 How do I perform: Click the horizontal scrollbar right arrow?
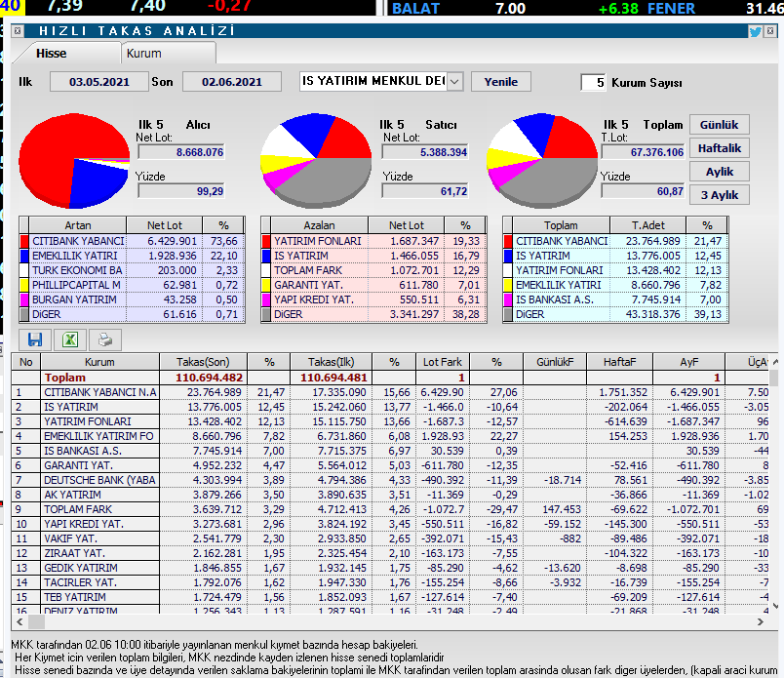760,622
